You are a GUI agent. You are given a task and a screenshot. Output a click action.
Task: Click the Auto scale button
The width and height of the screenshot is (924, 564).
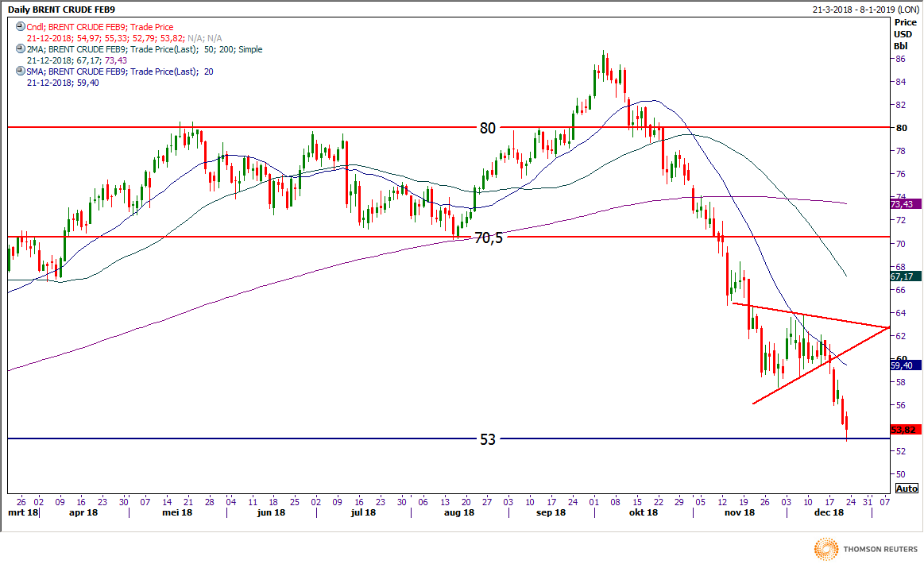click(907, 488)
